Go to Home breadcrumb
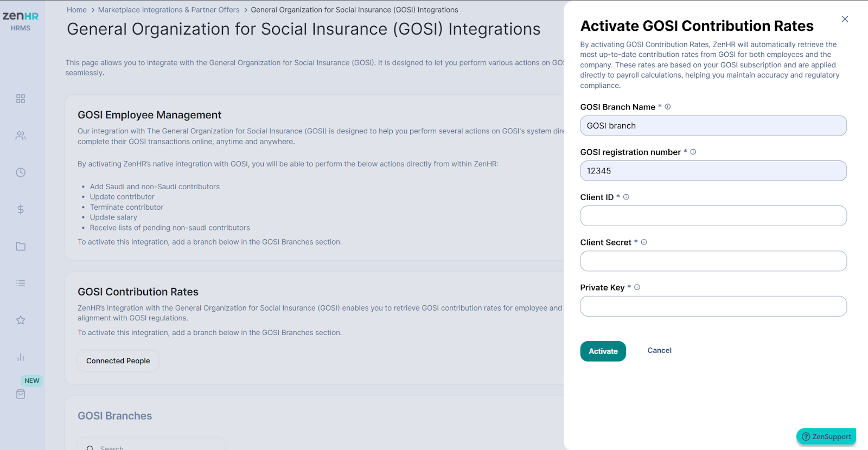This screenshot has height=450, width=868. [76, 10]
